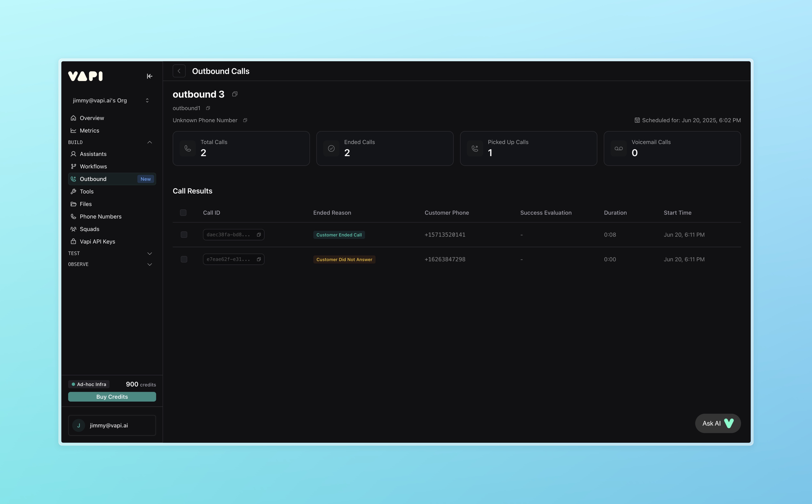
Task: Open the jimmy@vapi.ai account button
Action: click(112, 425)
